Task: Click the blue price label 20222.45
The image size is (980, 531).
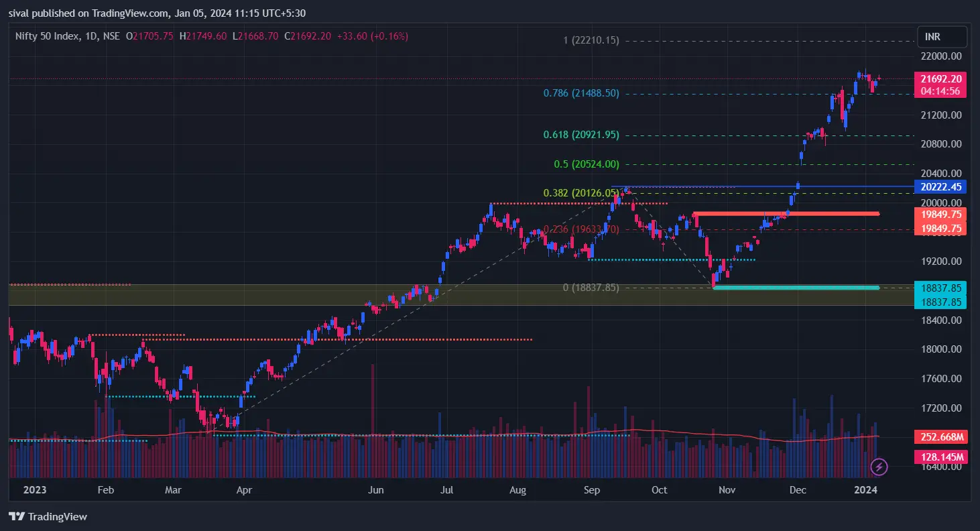Action: pyautogui.click(x=940, y=187)
